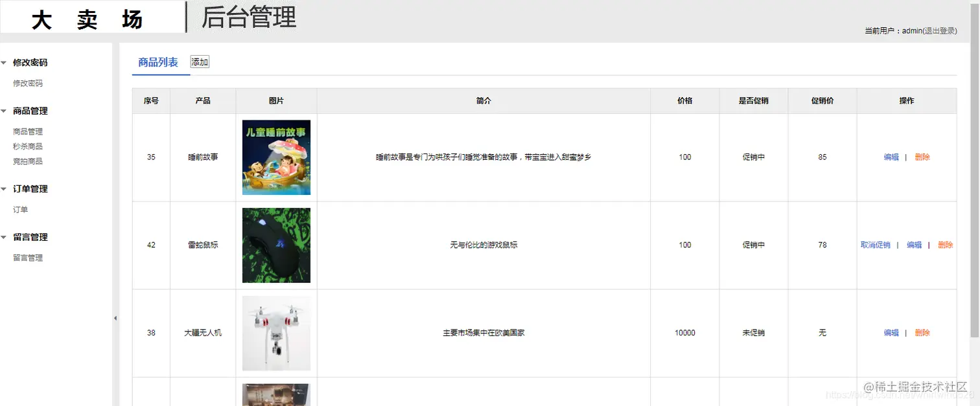Click the 价格 column header
This screenshot has width=980, height=406.
point(684,101)
